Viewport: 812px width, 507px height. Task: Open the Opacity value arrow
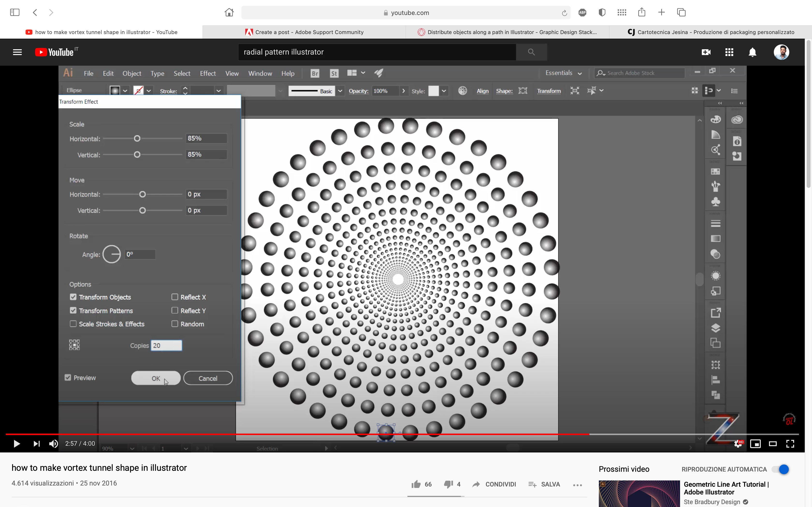(x=403, y=91)
